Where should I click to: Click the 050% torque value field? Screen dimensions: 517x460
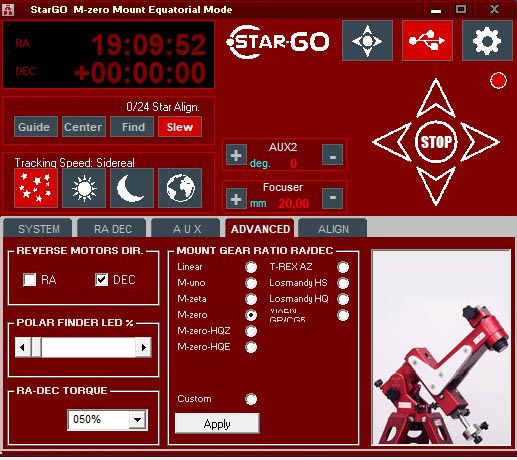[x=98, y=420]
